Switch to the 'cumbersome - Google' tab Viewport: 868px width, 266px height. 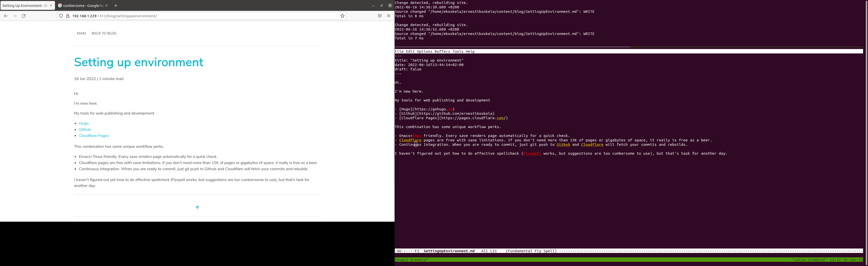tap(83, 5)
